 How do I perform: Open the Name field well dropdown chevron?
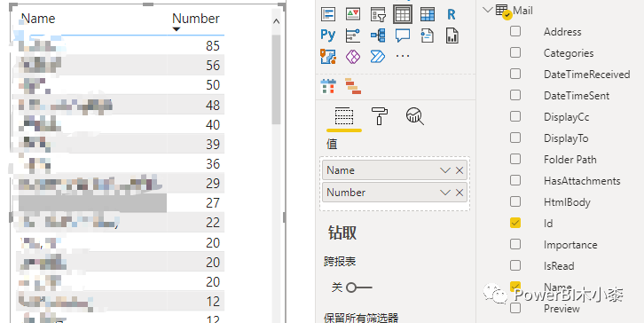point(445,170)
